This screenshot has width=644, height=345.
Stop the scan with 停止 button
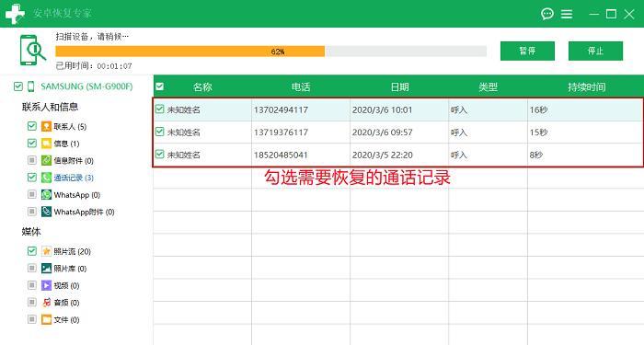[595, 51]
